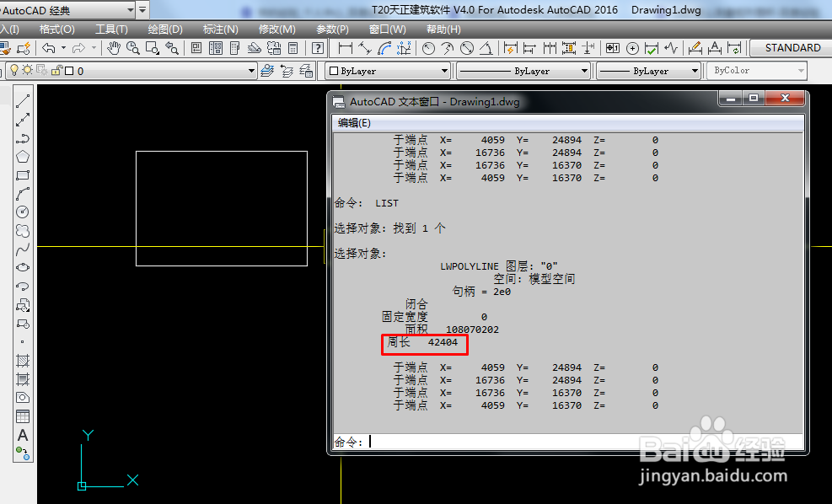Image resolution: width=832 pixels, height=504 pixels.
Task: Open the 格式(O) menu
Action: (56, 29)
